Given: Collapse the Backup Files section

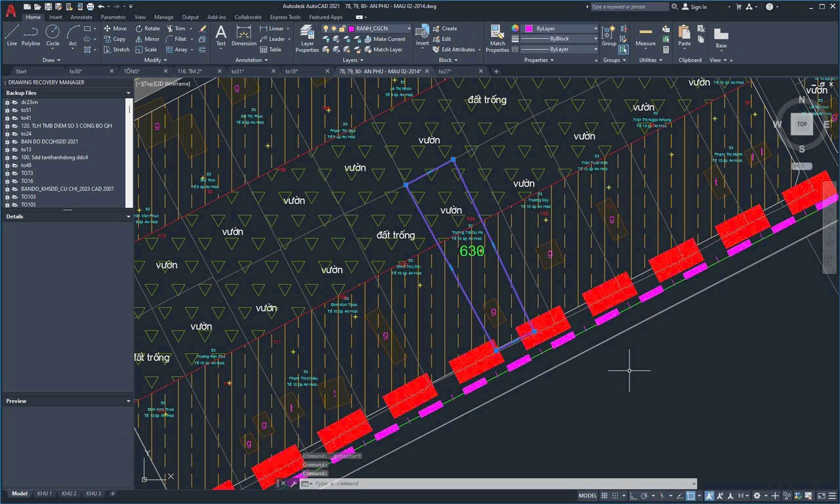Looking at the screenshot, I should 129,93.
